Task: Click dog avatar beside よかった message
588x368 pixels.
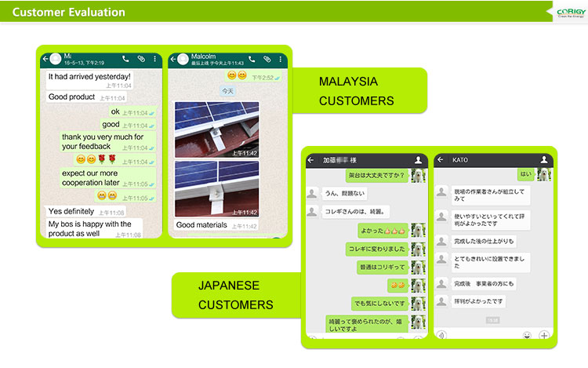Action: click(x=418, y=231)
